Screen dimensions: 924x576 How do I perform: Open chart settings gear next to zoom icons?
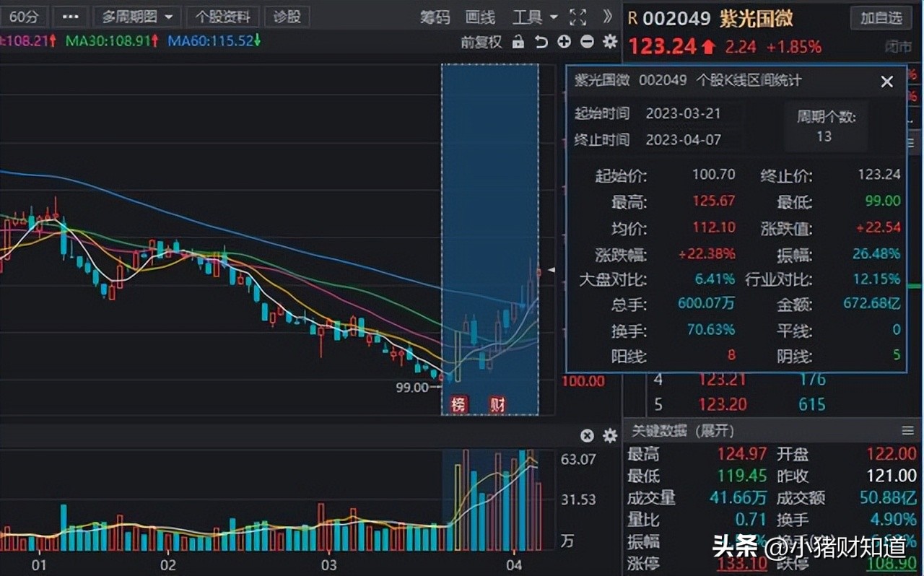(x=610, y=42)
